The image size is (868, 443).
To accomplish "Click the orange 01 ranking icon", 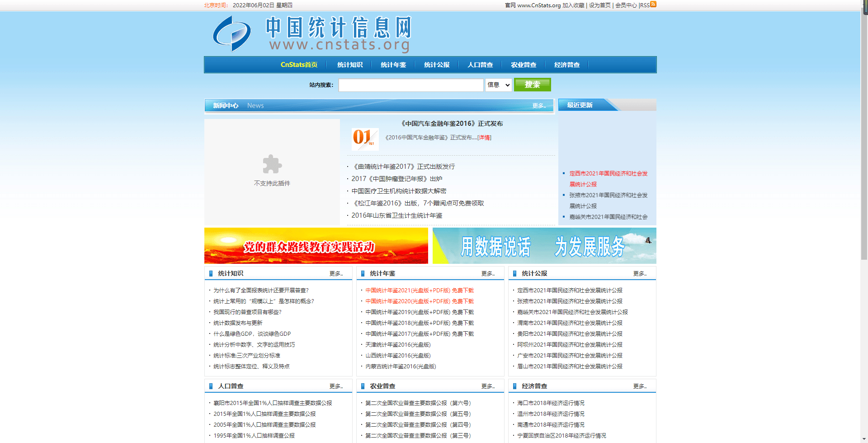I will [x=365, y=138].
